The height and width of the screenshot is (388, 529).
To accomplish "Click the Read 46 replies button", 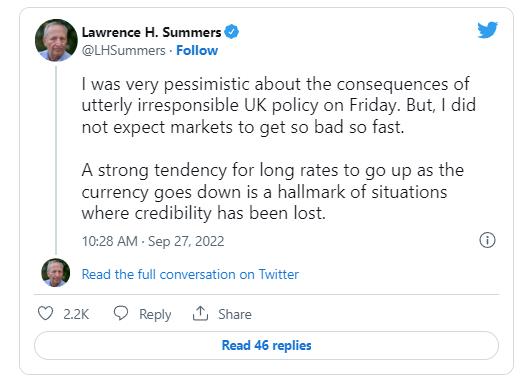I will 266,345.
